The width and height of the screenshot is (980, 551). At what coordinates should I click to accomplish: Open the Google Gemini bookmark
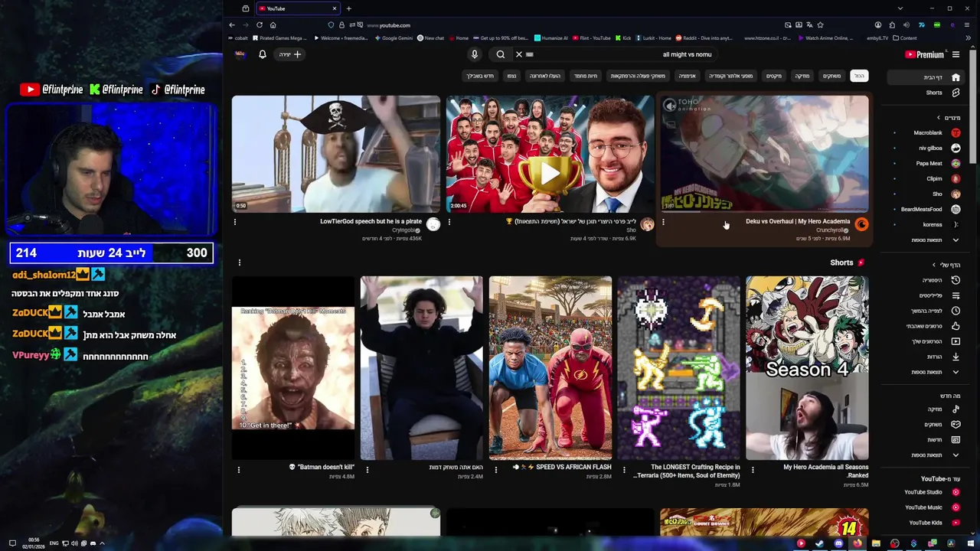pos(394,37)
